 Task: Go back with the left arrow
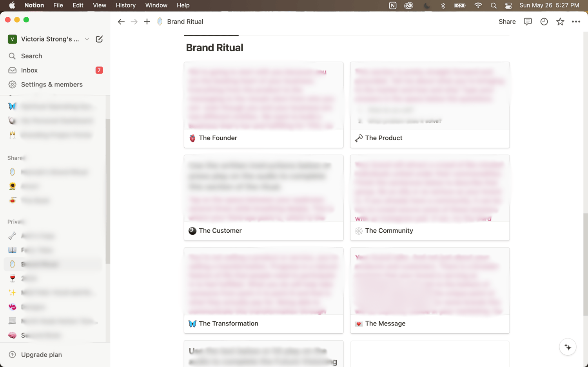click(x=121, y=22)
